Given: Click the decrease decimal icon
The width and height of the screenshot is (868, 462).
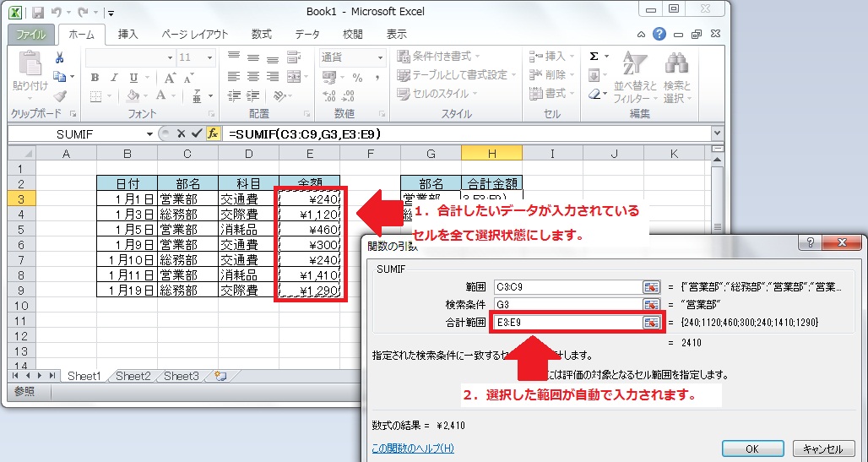Looking at the screenshot, I should tap(349, 96).
